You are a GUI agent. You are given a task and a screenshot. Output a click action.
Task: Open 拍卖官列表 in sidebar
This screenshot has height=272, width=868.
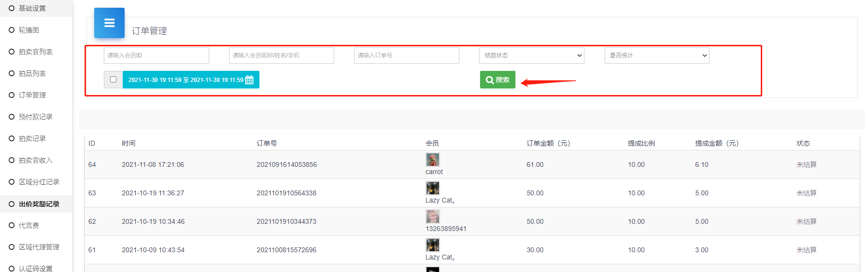(36, 52)
